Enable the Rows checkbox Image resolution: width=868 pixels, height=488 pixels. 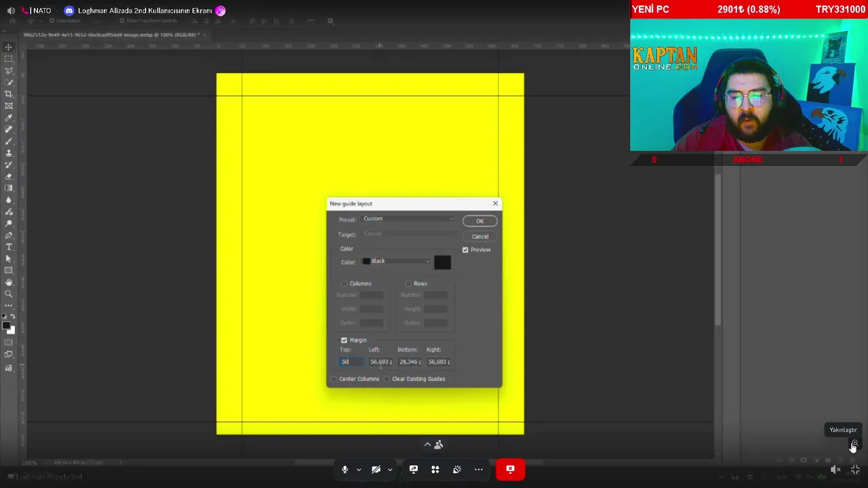tap(408, 283)
